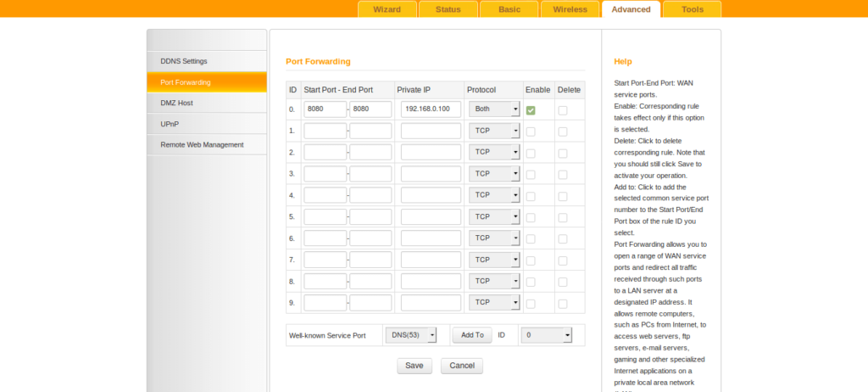Click the Add To button
868x392 pixels.
point(471,335)
